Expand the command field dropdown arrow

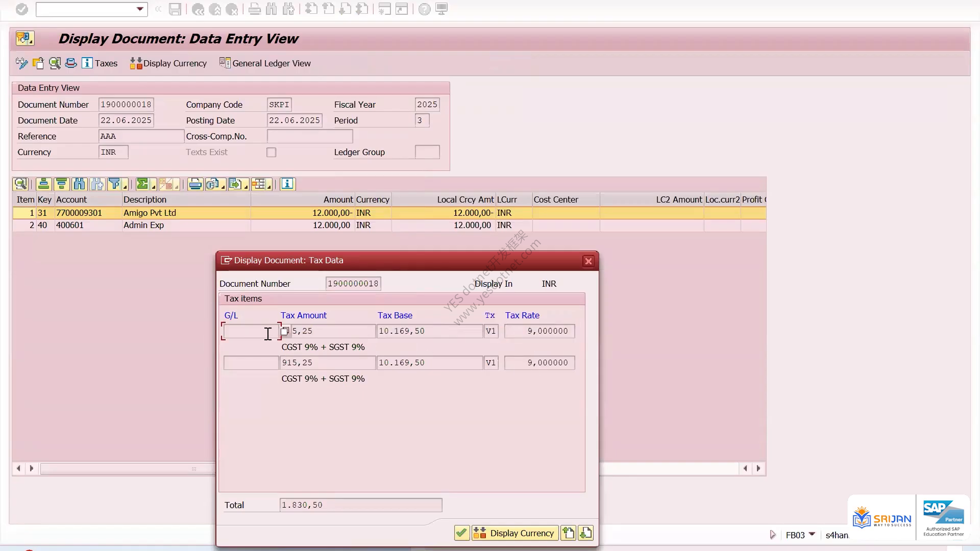tap(140, 9)
